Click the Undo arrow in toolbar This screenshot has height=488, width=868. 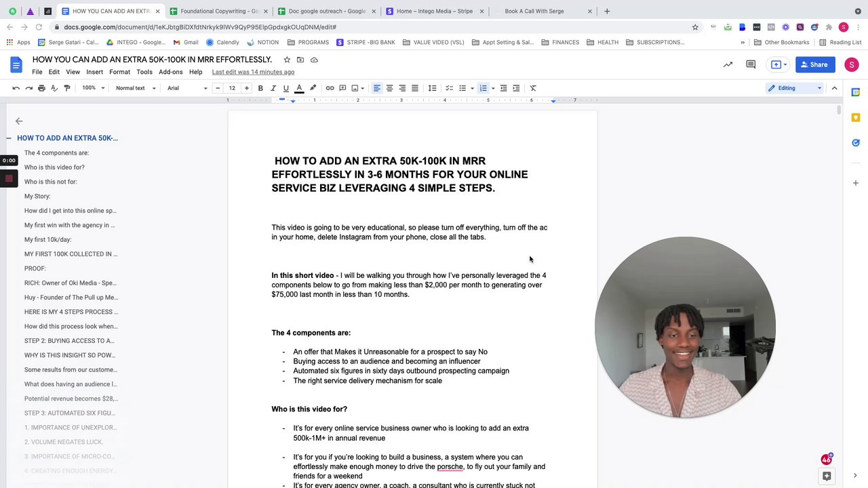click(16, 88)
